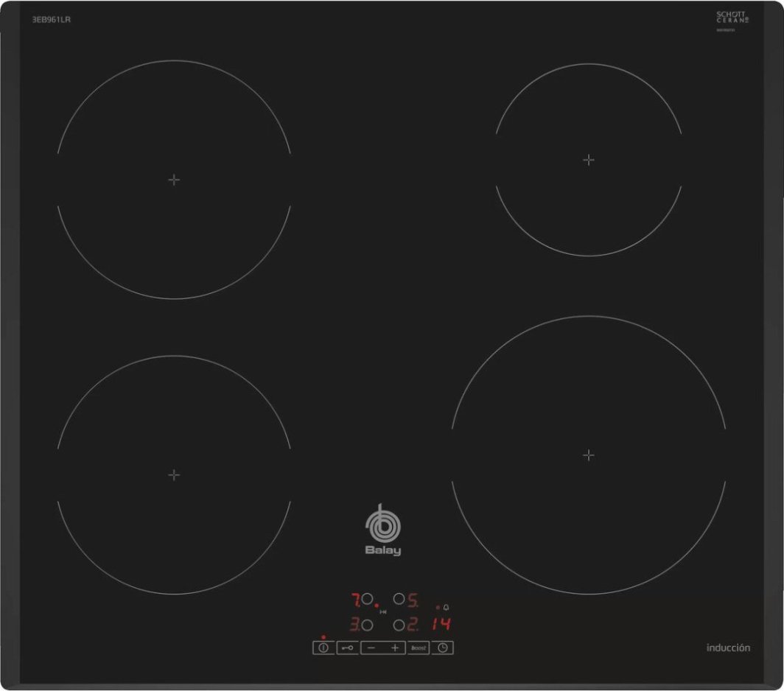The width and height of the screenshot is (784, 691).
Task: Tap the red indicator dot above the power key
Action: coord(323,637)
